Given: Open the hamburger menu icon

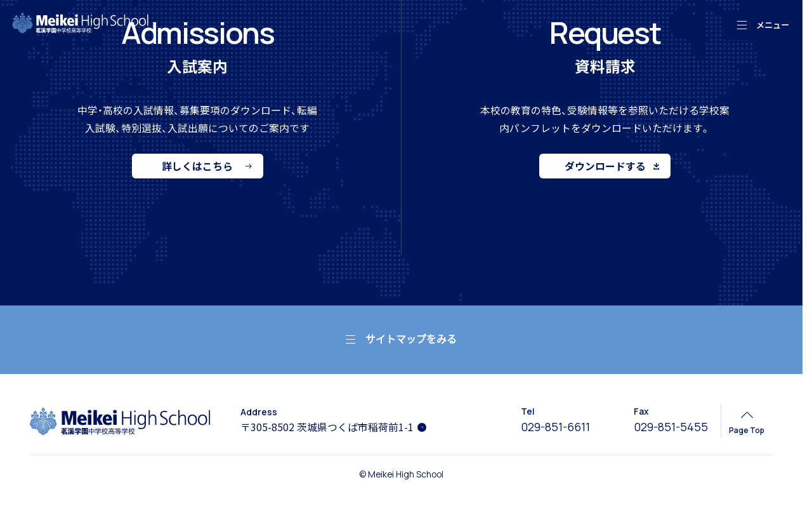Looking at the screenshot, I should click(x=742, y=25).
